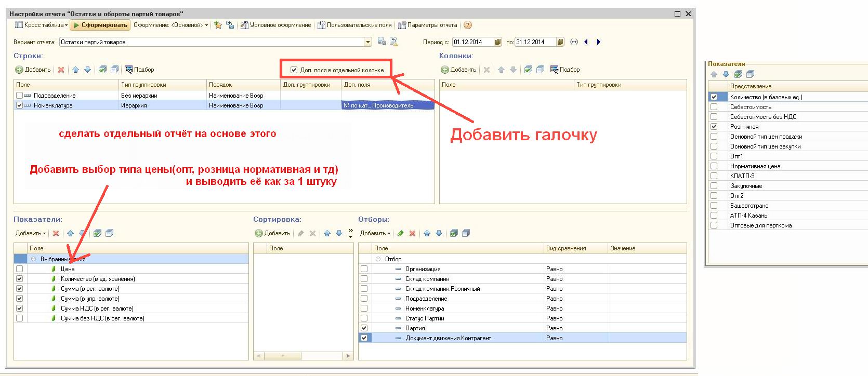Image resolution: width=868 pixels, height=376 pixels.
Task: Open the Кросс таблица menu
Action: tap(42, 25)
